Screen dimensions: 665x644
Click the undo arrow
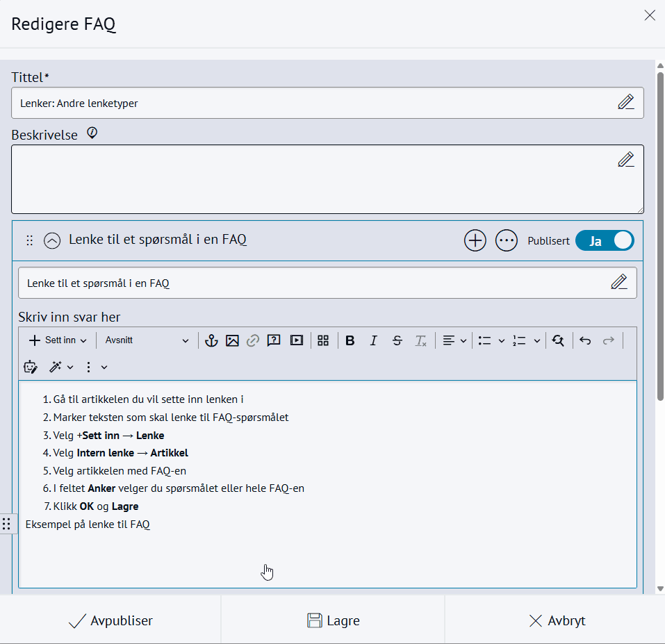click(585, 340)
